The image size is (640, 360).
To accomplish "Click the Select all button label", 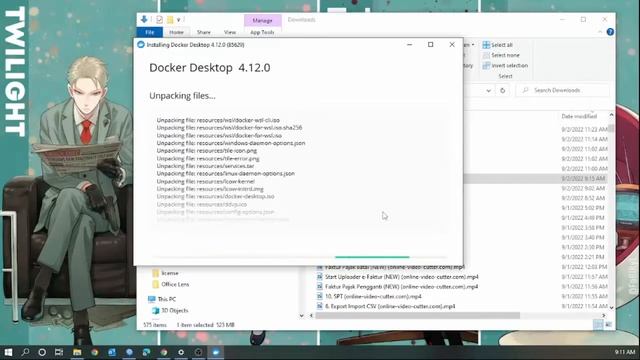I will [502, 45].
